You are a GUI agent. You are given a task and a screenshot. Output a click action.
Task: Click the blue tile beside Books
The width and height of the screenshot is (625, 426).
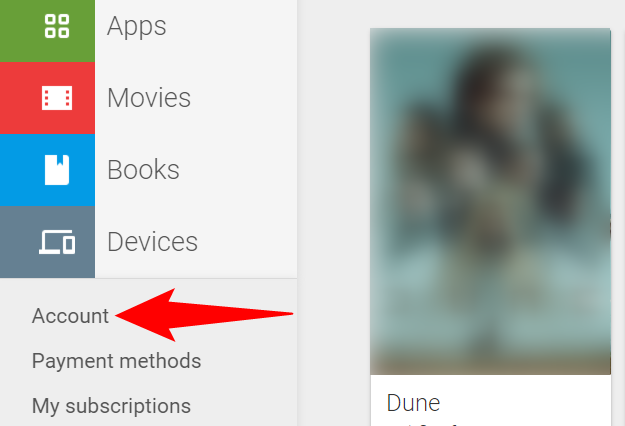point(47,170)
